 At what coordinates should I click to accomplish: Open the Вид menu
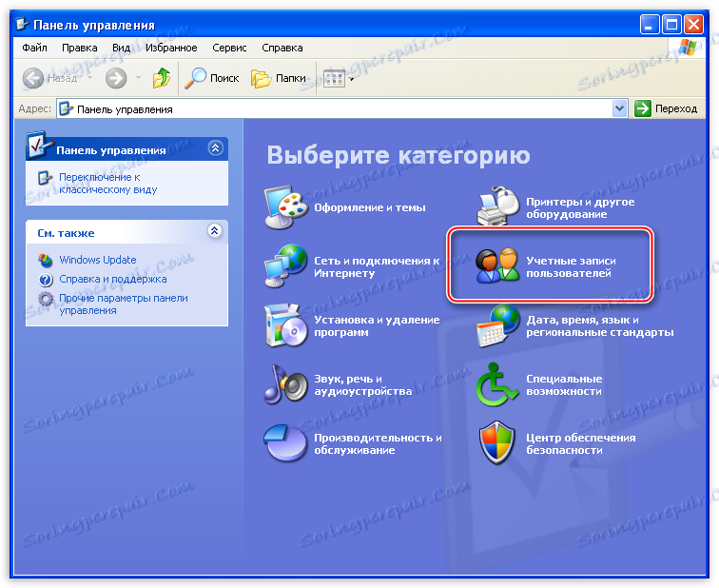[121, 48]
